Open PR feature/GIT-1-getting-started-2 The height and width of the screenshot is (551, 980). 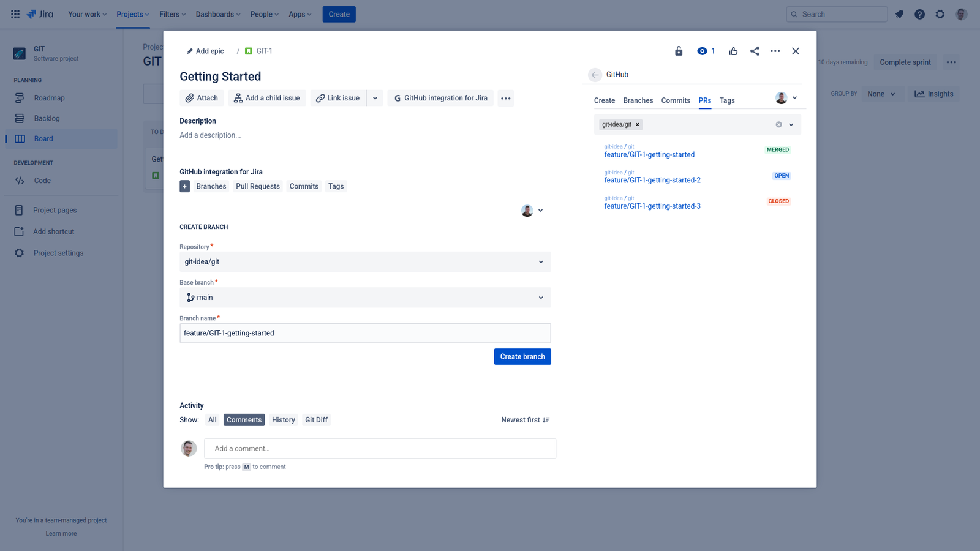click(652, 181)
